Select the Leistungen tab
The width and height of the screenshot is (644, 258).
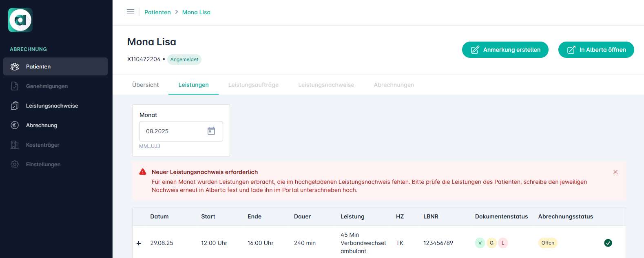click(x=193, y=85)
